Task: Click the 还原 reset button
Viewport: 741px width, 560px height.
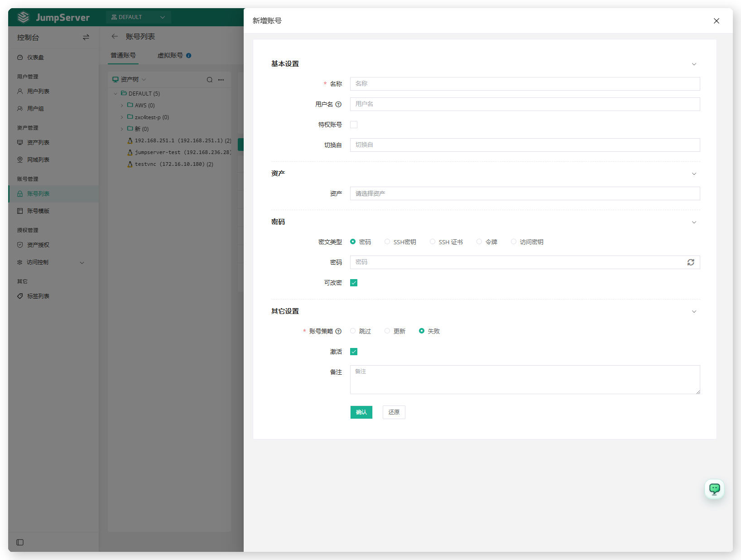Action: tap(394, 412)
